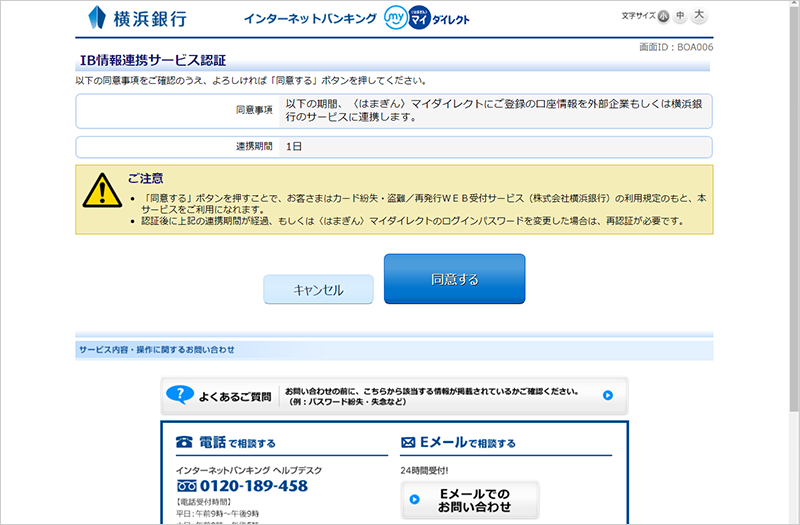This screenshot has width=800, height=525.
Task: Click arrow icon in Eメールでのお問い合わせ button
Action: [415, 499]
